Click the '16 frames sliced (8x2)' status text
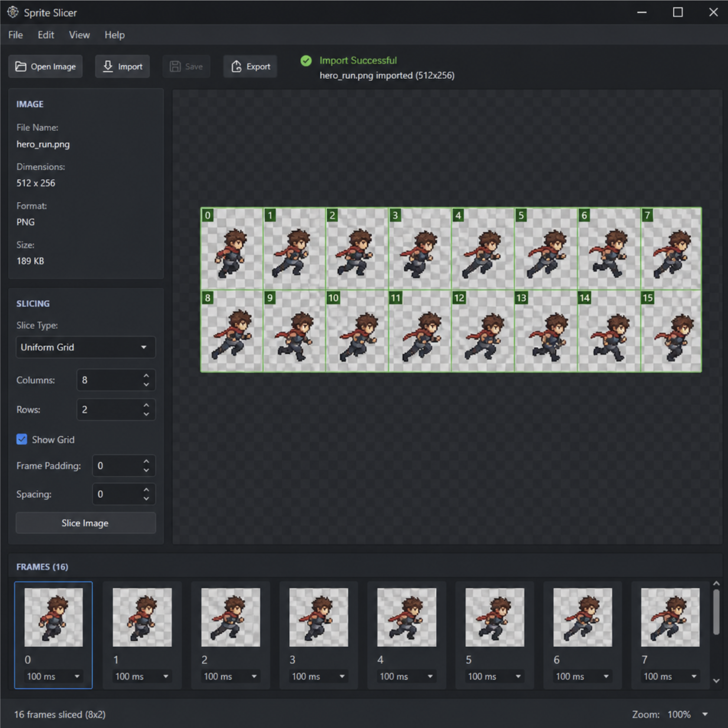Screen dimensions: 728x728 click(x=60, y=715)
